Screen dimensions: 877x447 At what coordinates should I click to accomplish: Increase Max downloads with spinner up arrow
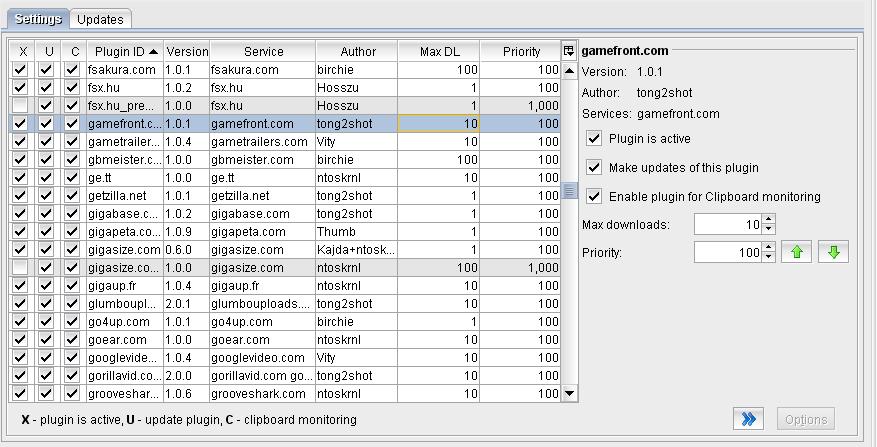[768, 220]
